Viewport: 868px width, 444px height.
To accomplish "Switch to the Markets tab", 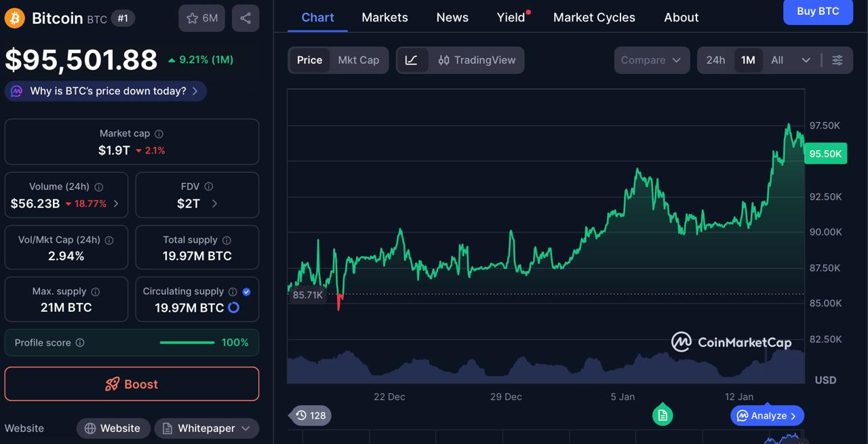I will [x=384, y=17].
